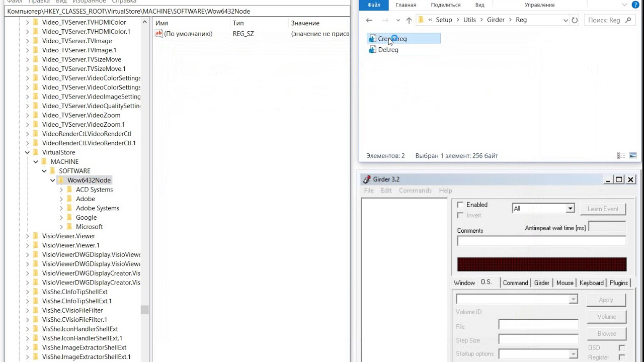This screenshot has height=362, width=644.
Task: Click folder icon of Wow6432Node key
Action: 61,180
